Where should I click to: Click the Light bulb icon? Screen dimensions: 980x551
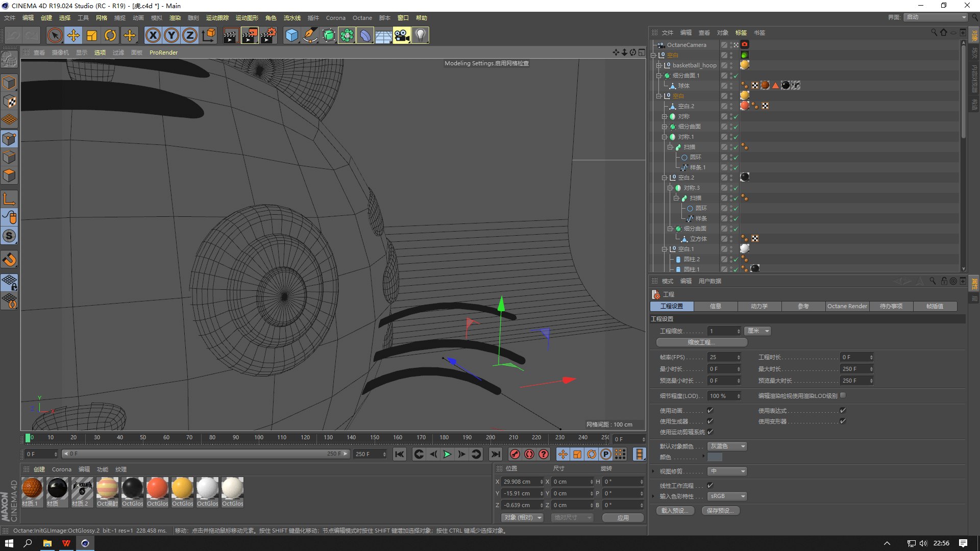(420, 35)
